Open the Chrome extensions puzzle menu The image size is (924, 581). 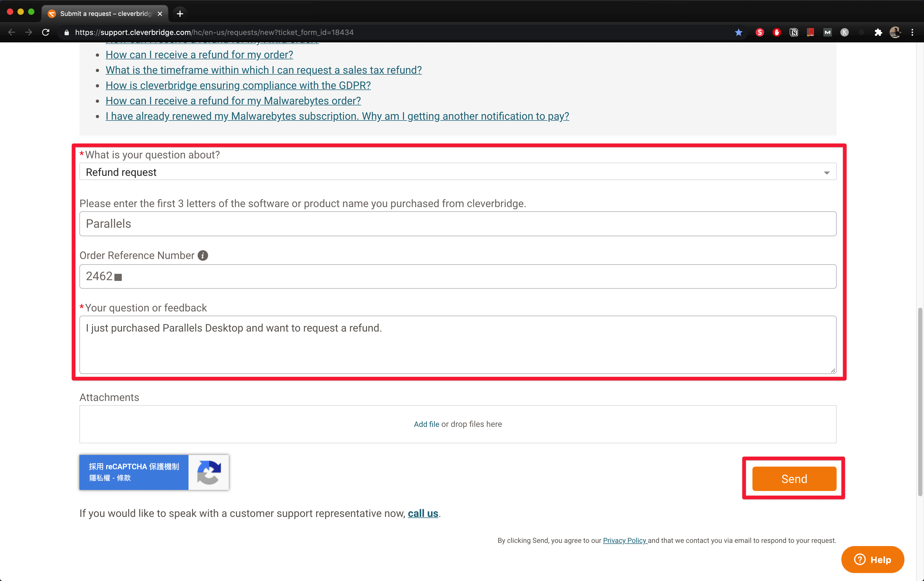[x=878, y=33]
